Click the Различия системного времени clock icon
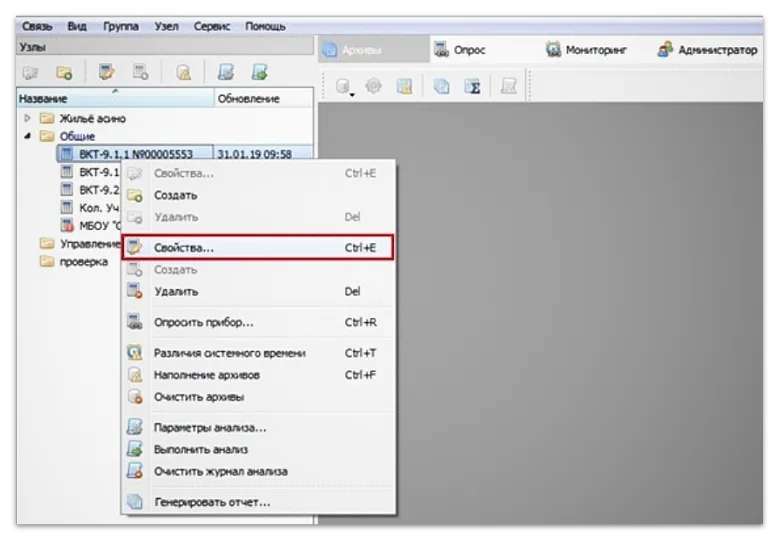The width and height of the screenshot is (780, 540). [x=135, y=353]
